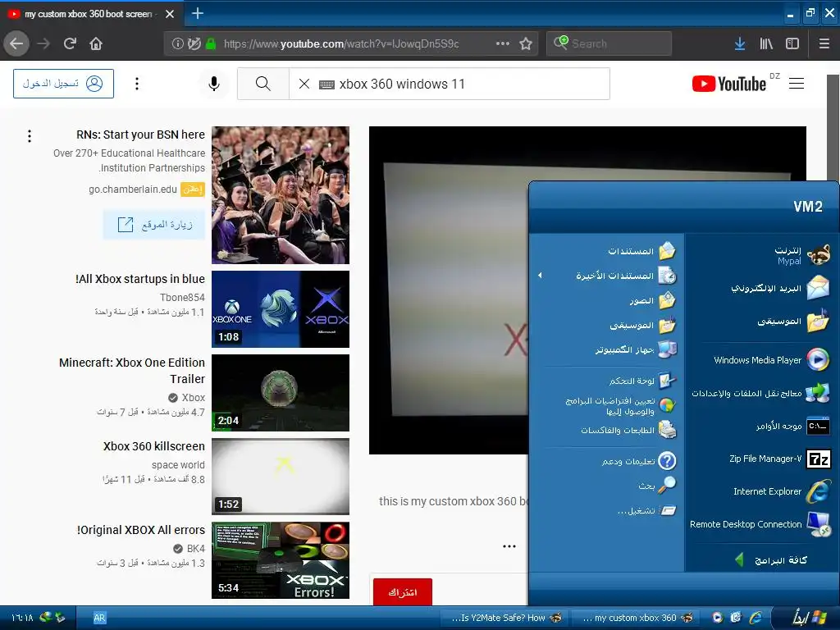The height and width of the screenshot is (630, 840).
Task: Open the Control Panel item in Start menu
Action: (x=642, y=381)
